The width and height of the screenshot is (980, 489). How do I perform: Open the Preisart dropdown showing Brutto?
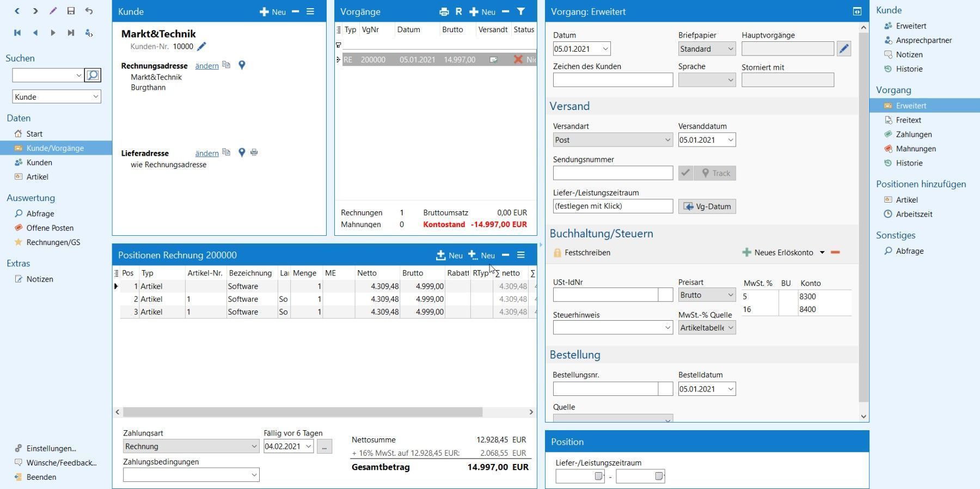click(707, 295)
